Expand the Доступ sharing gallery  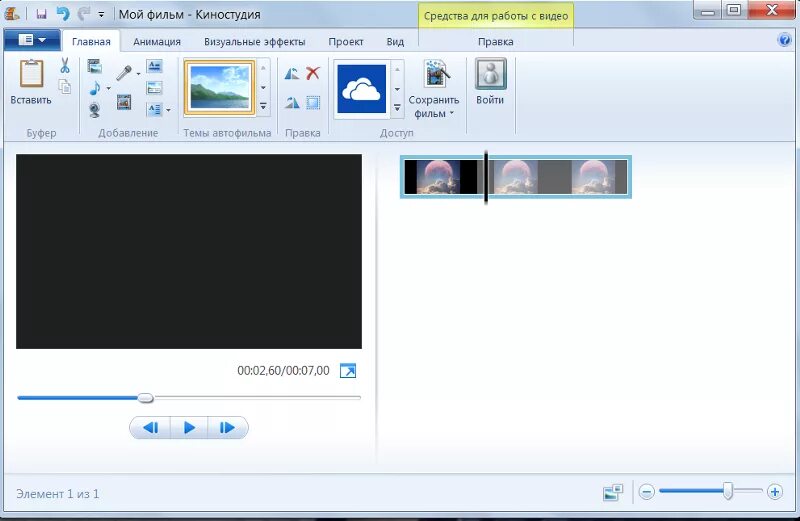[397, 108]
